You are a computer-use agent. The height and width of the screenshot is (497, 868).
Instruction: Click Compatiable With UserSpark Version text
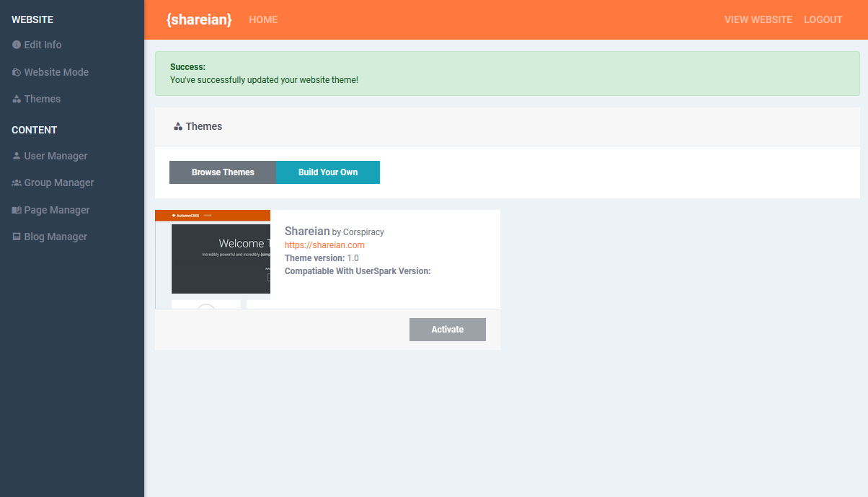[358, 271]
